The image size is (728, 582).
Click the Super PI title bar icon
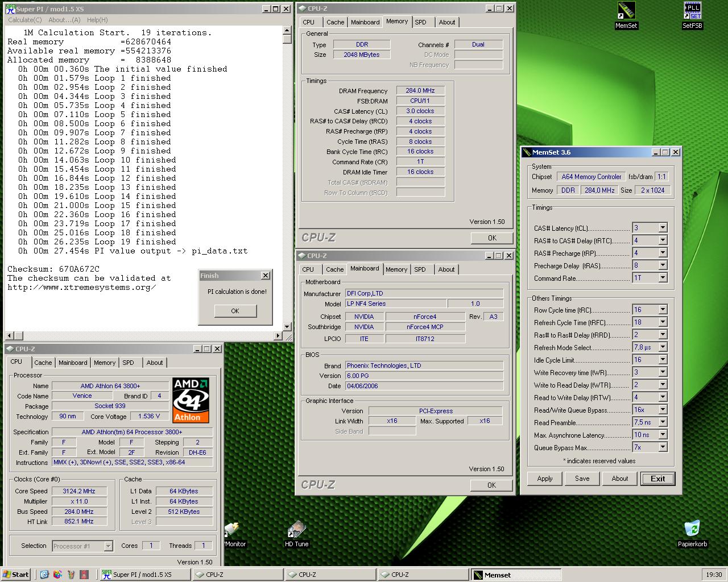click(10, 9)
